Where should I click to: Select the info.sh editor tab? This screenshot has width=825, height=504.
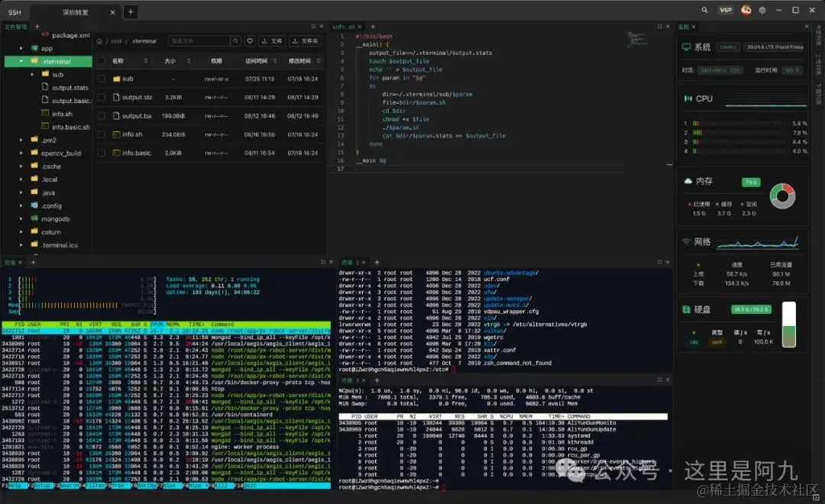(x=343, y=27)
